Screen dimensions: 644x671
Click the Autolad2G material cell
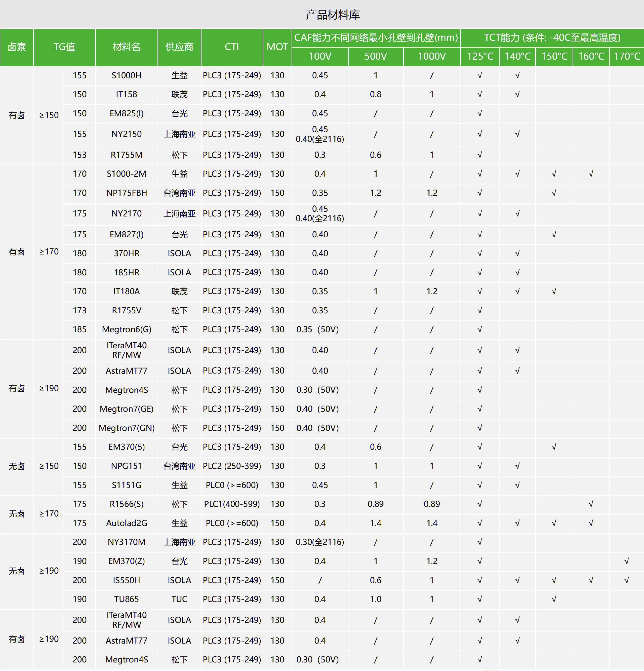pos(126,523)
